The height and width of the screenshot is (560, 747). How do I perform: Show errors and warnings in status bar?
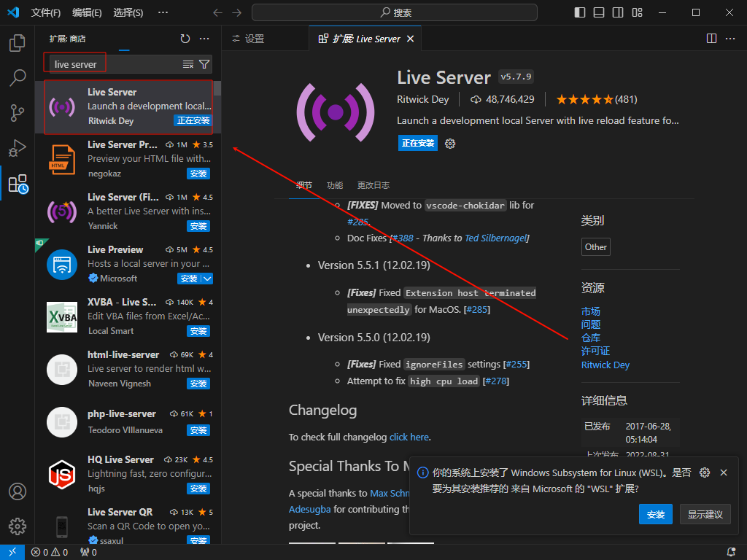coord(50,552)
